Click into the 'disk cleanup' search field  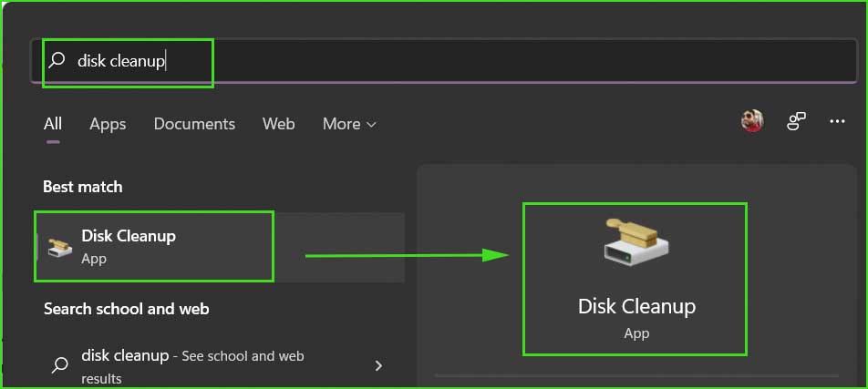click(x=444, y=61)
